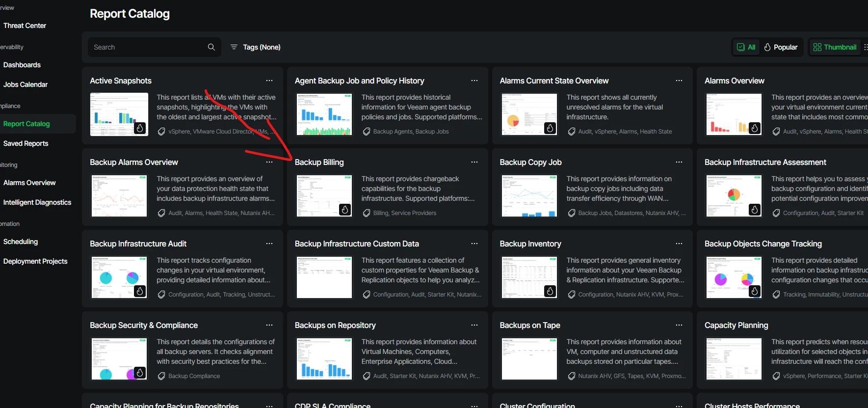This screenshot has height=408, width=868.
Task: Click the tag icon on Backup Security & Compliance
Action: pos(161,376)
